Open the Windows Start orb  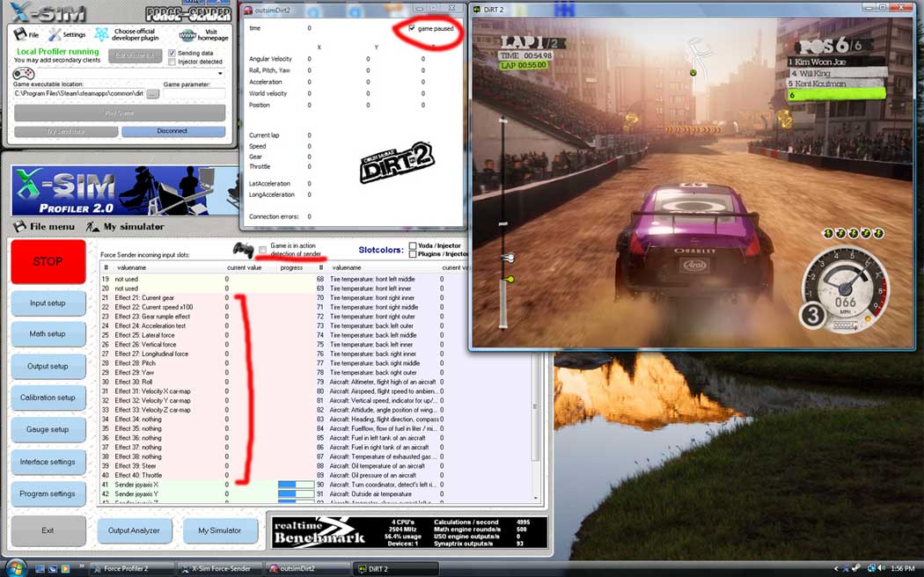(x=15, y=569)
